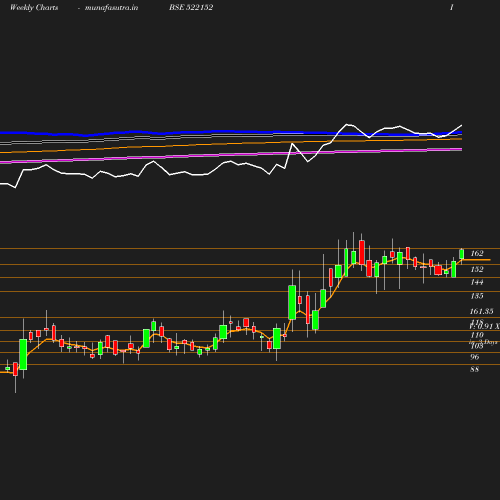
Task: Click the "144" price level label
Action: tap(477, 282)
